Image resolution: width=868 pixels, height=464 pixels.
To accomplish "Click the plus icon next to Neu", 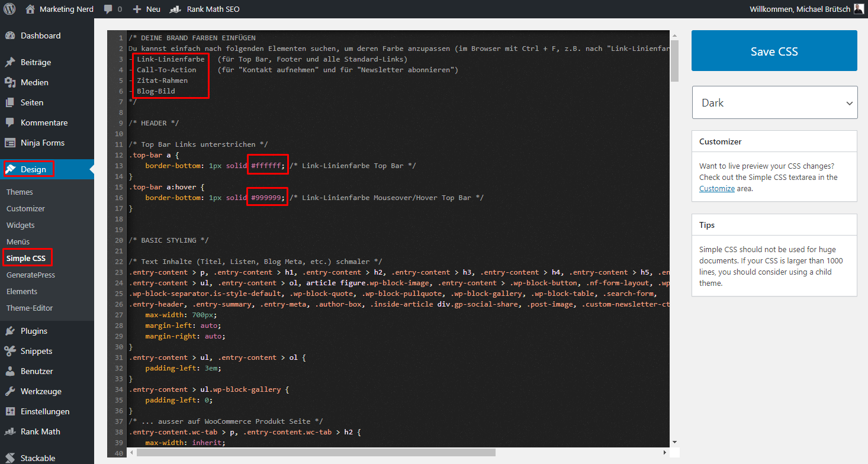I will coord(137,9).
